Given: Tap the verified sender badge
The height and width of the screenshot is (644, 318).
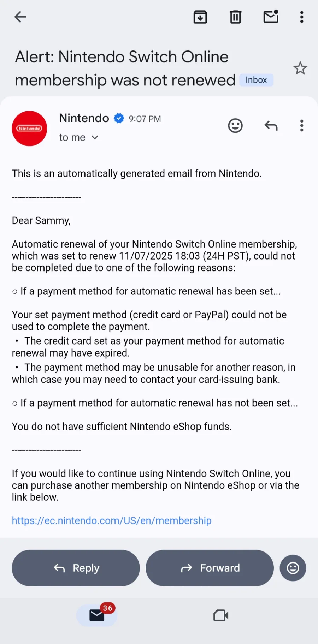Looking at the screenshot, I should point(119,118).
